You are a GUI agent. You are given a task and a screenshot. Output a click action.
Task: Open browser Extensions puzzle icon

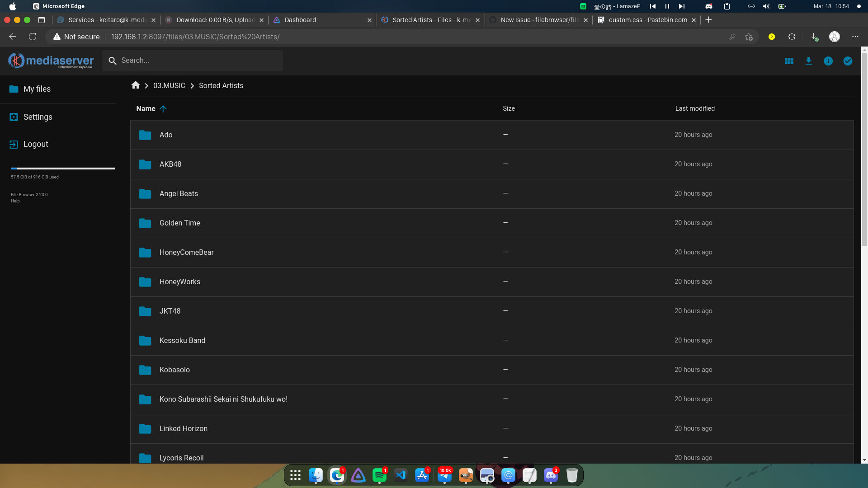(x=792, y=37)
